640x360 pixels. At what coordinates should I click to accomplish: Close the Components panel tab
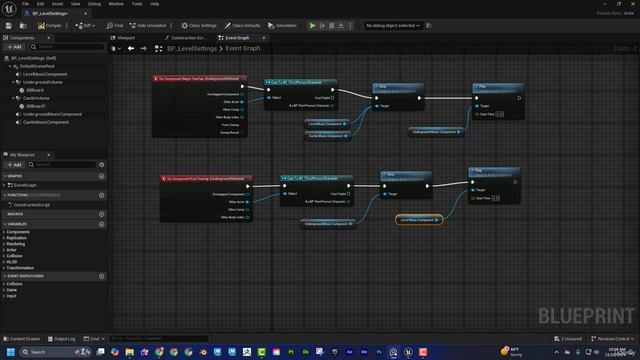pyautogui.click(x=49, y=38)
